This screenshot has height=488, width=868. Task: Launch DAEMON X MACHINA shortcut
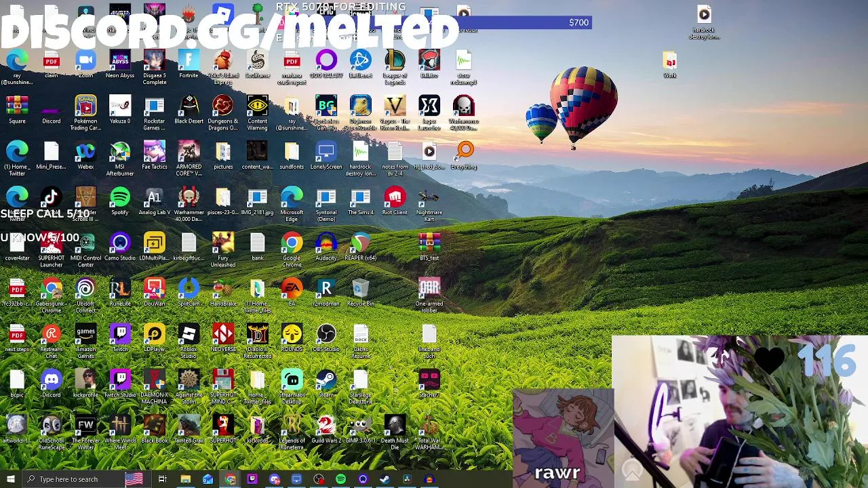coord(155,386)
